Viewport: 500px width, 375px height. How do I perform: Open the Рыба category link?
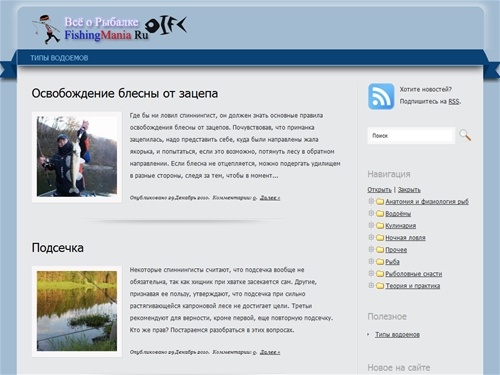pos(392,262)
